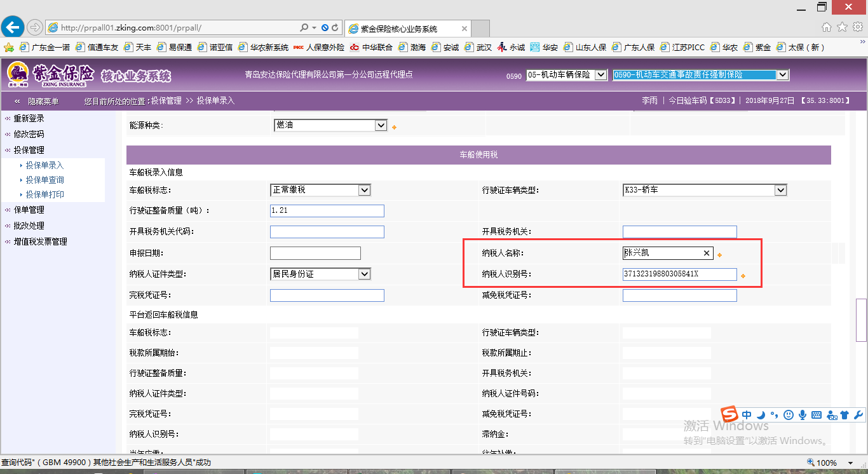868x474 pixels.
Task: Click the 隐藏菜单 link
Action: 43,101
